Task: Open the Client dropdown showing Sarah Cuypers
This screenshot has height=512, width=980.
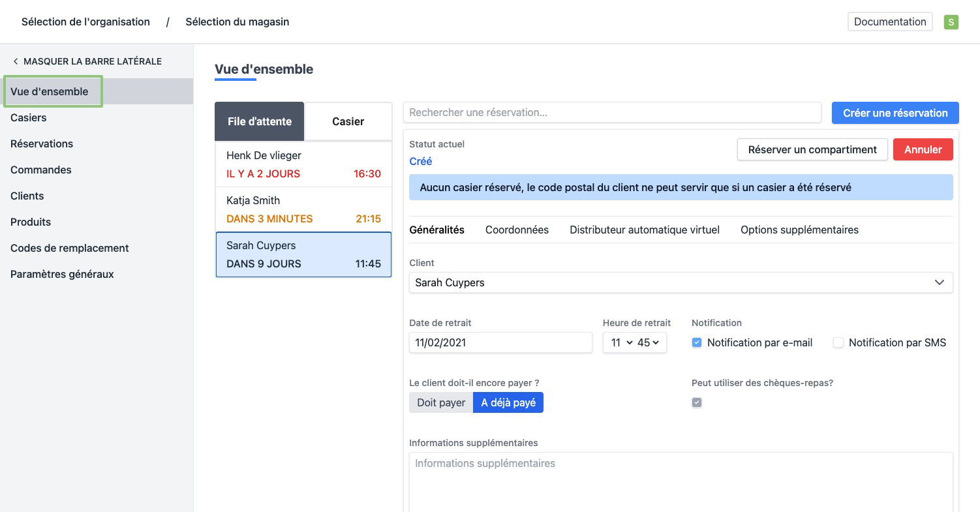Action: (681, 282)
